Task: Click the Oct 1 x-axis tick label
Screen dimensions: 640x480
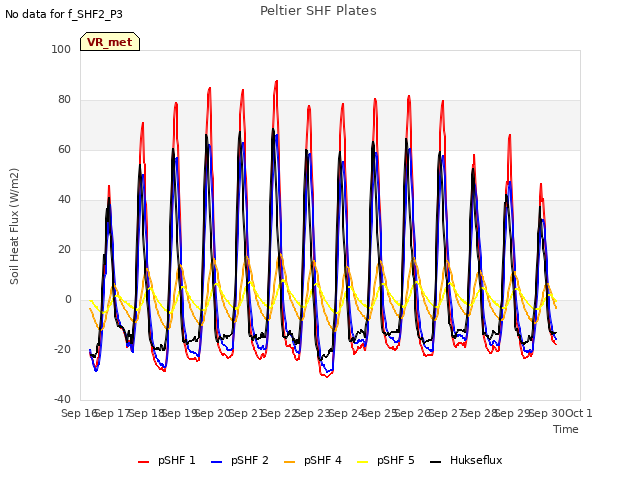Action: tap(579, 413)
